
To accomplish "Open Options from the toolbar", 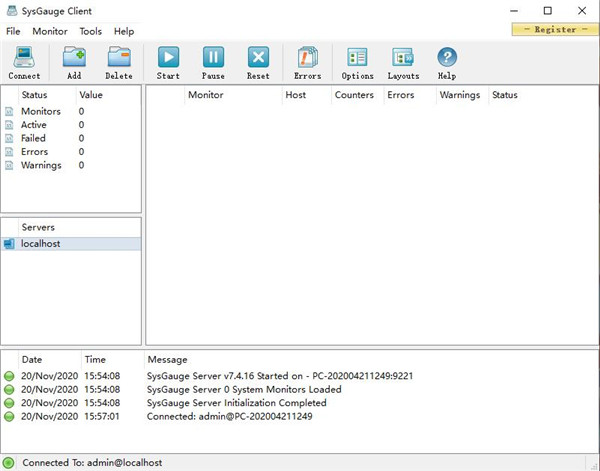I will coord(357,62).
